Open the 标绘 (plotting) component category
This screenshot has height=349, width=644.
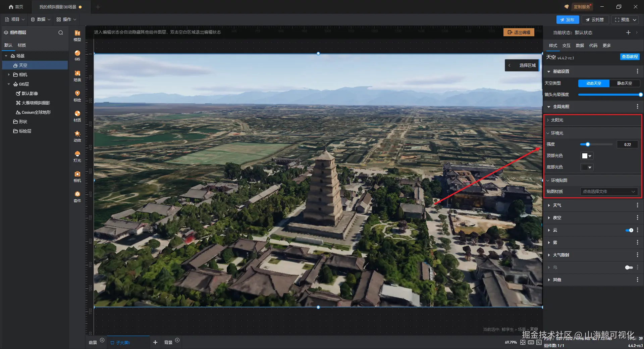tap(77, 96)
